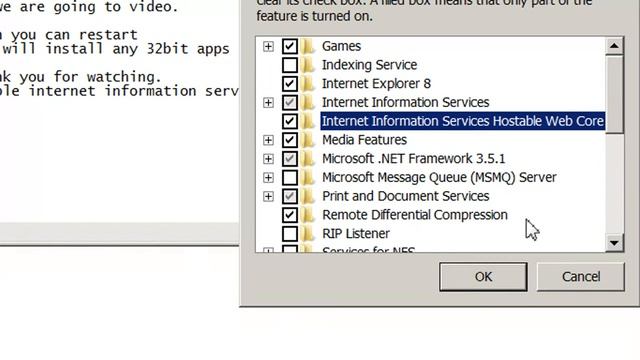The image size is (640, 360).
Task: Select the "RIP Listener" label
Action: (356, 234)
